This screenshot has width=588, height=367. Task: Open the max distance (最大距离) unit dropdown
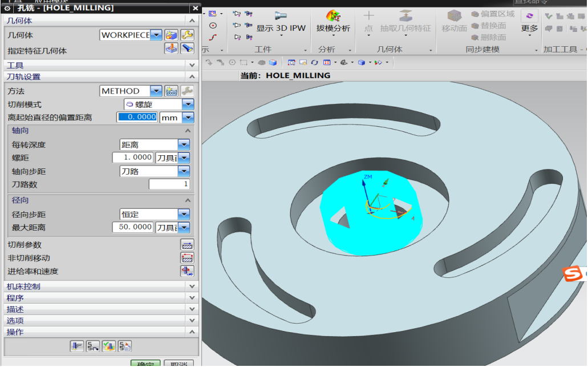[x=184, y=227]
